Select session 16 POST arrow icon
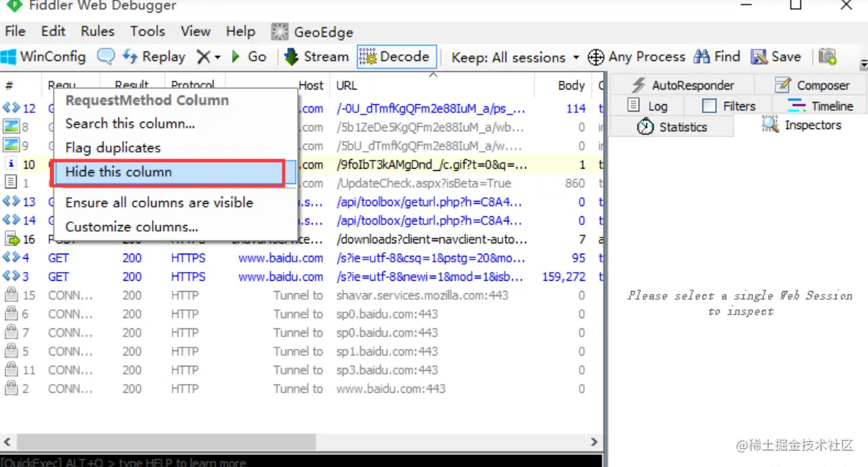The height and width of the screenshot is (467, 868). (12, 239)
